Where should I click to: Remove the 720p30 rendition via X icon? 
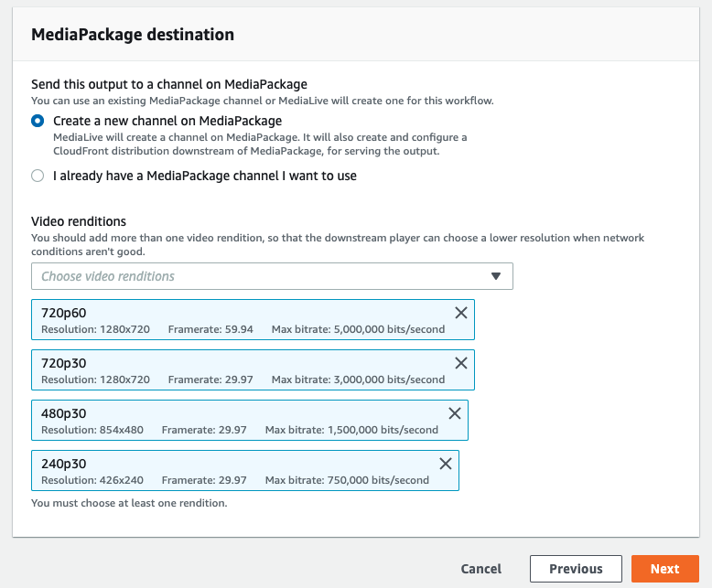[461, 363]
